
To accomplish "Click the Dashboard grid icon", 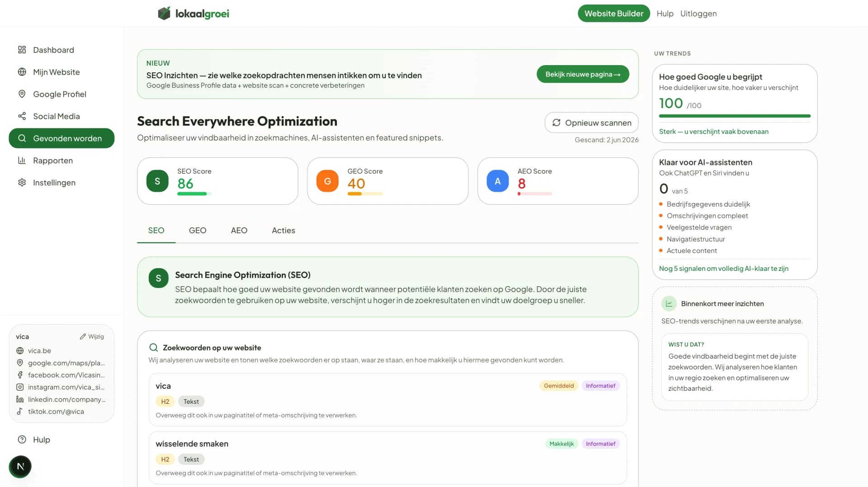I will pos(22,50).
